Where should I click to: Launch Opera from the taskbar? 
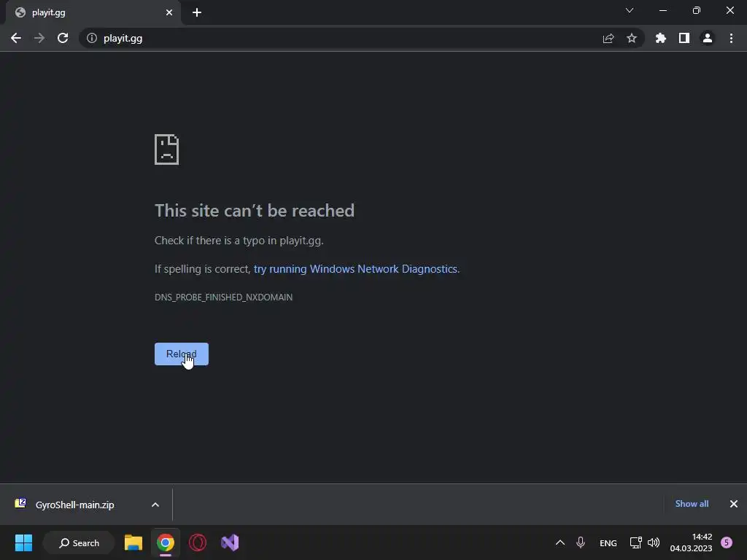[x=198, y=542]
